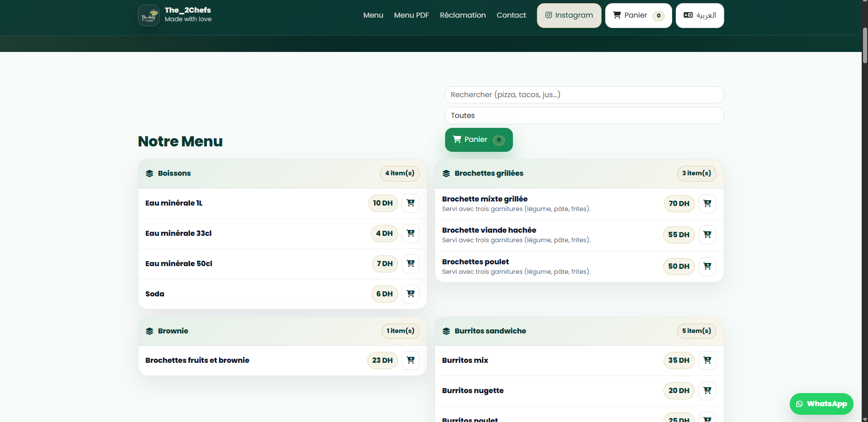Switch language to Arabic
This screenshot has width=868, height=422.
(699, 15)
